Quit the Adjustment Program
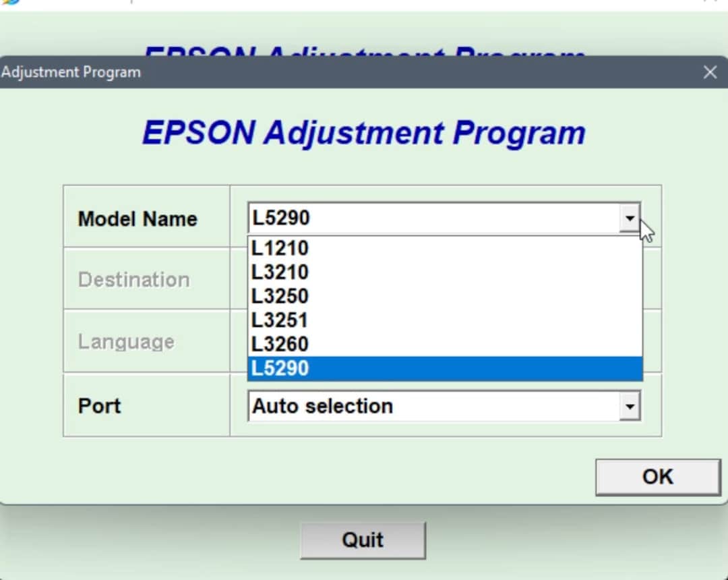The image size is (728, 580). click(363, 540)
